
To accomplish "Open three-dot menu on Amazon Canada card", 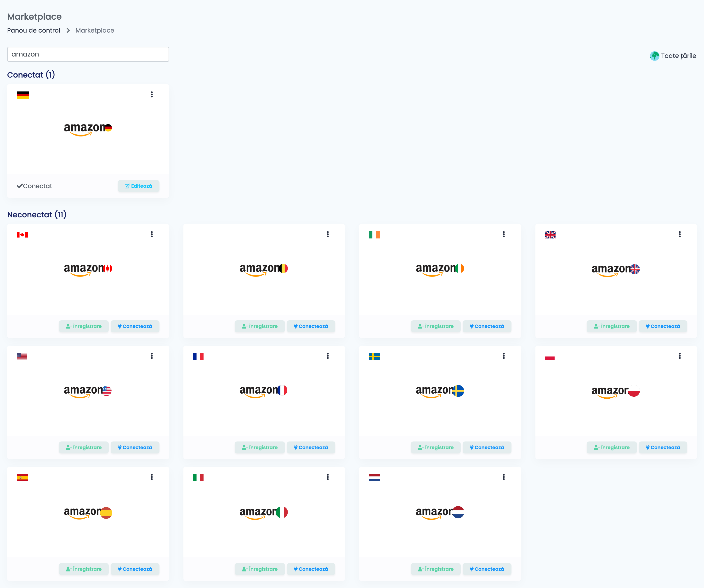I will click(x=152, y=234).
